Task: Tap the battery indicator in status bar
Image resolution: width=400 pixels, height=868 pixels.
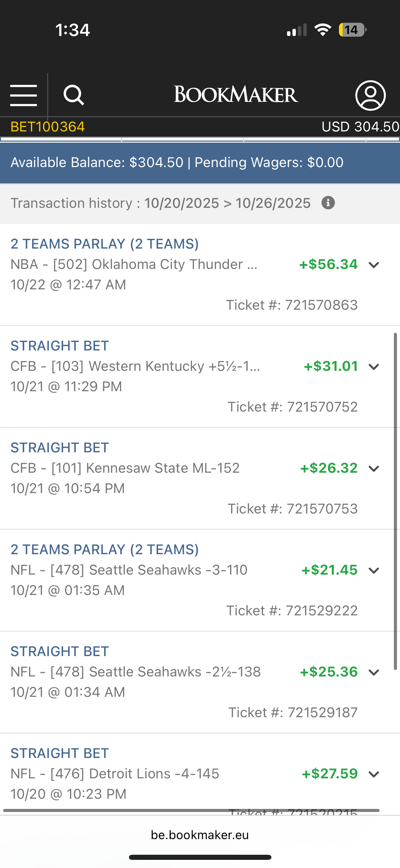Action: click(353, 30)
